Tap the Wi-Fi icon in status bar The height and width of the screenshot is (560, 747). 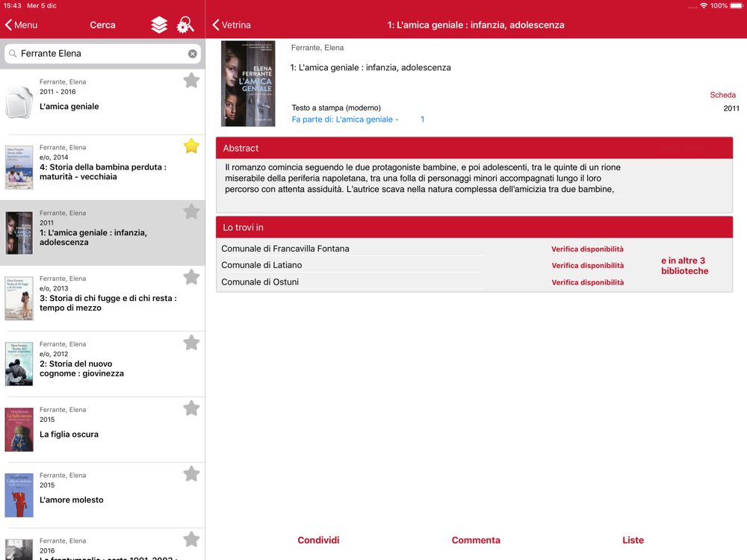(x=704, y=6)
